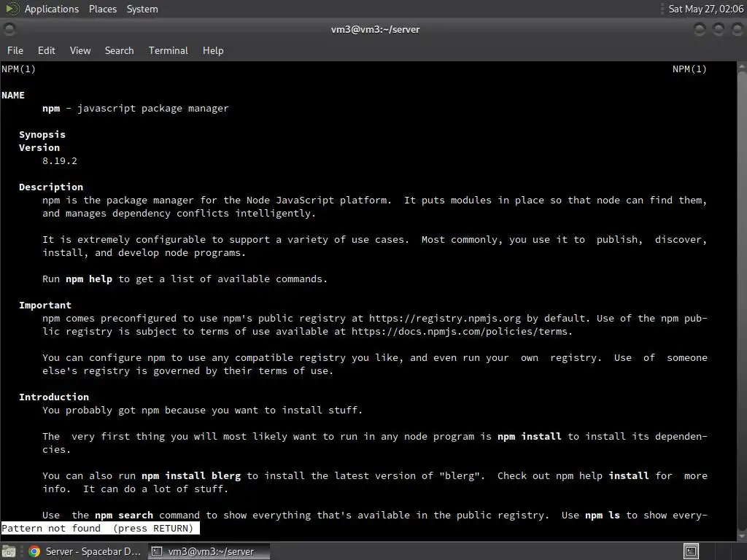
Task: Click the Version heading
Action: [39, 147]
